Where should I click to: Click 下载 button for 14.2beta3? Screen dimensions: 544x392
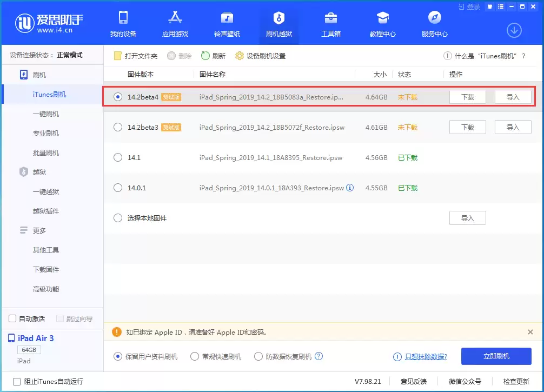coord(467,127)
